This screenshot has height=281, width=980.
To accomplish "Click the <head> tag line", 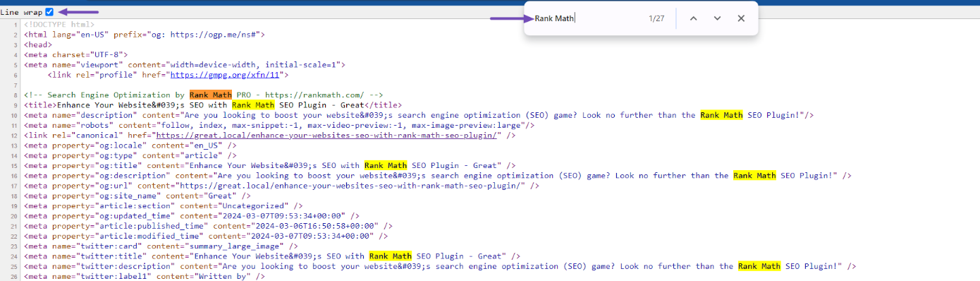I will pos(38,44).
